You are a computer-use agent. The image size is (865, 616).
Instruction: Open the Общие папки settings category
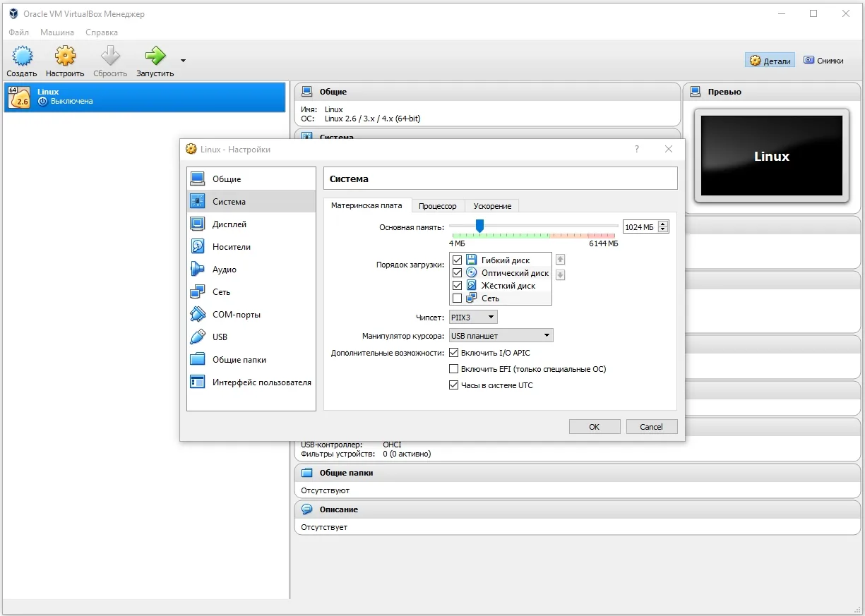251,360
